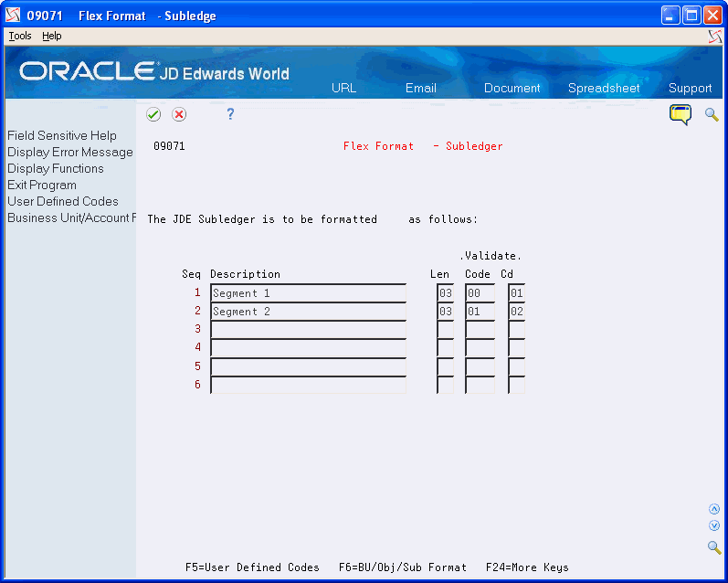Click the Len field for Segment 2

[x=445, y=312]
